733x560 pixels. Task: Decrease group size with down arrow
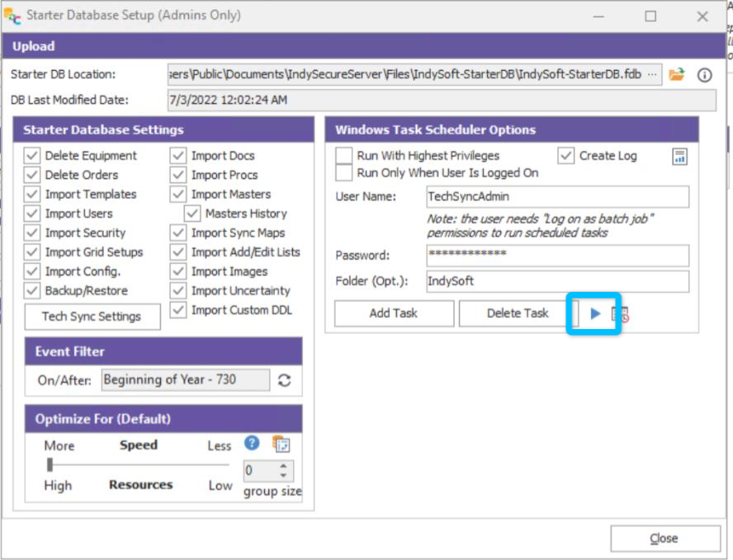point(283,476)
